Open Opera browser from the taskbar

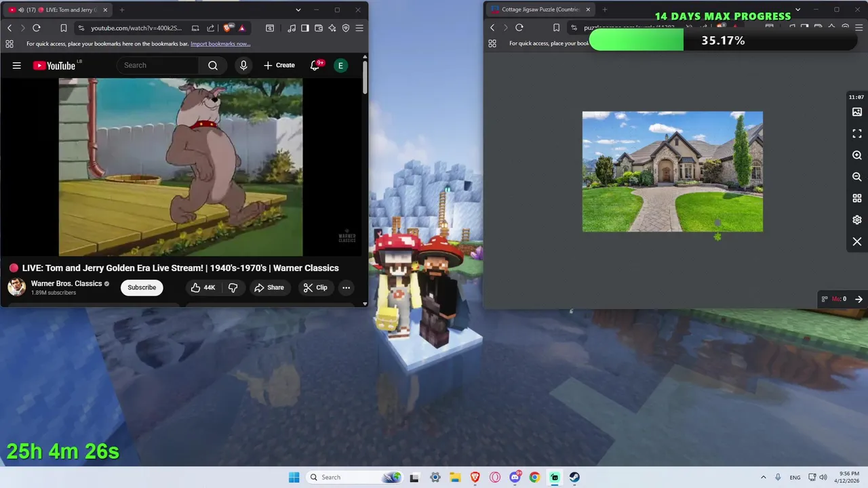(495, 477)
